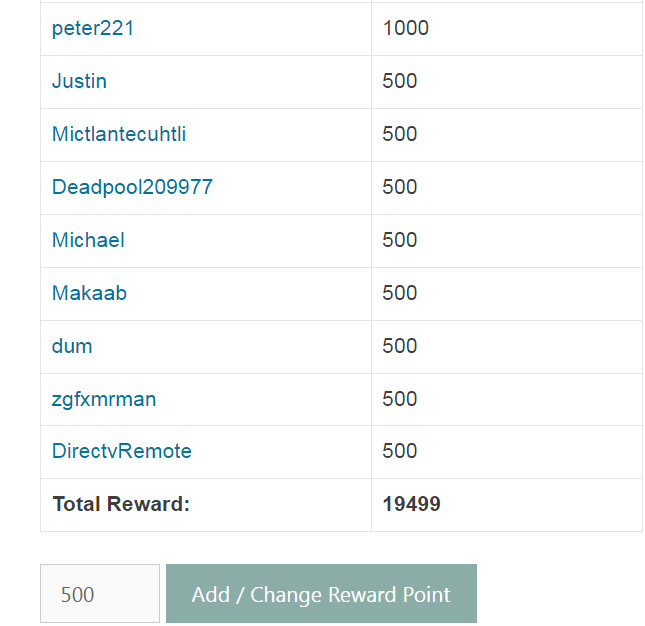This screenshot has height=626, width=645.
Task: Click the Add / Change Reward Point button
Action: [321, 594]
